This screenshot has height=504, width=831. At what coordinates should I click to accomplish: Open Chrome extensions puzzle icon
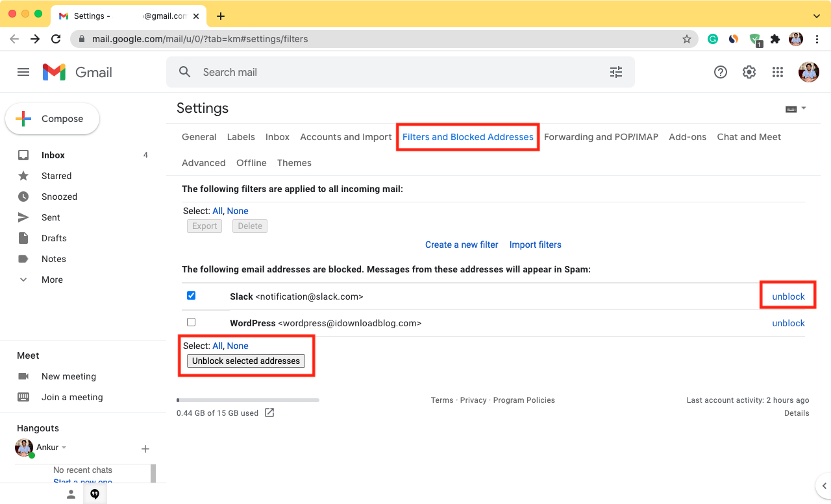pyautogui.click(x=775, y=39)
